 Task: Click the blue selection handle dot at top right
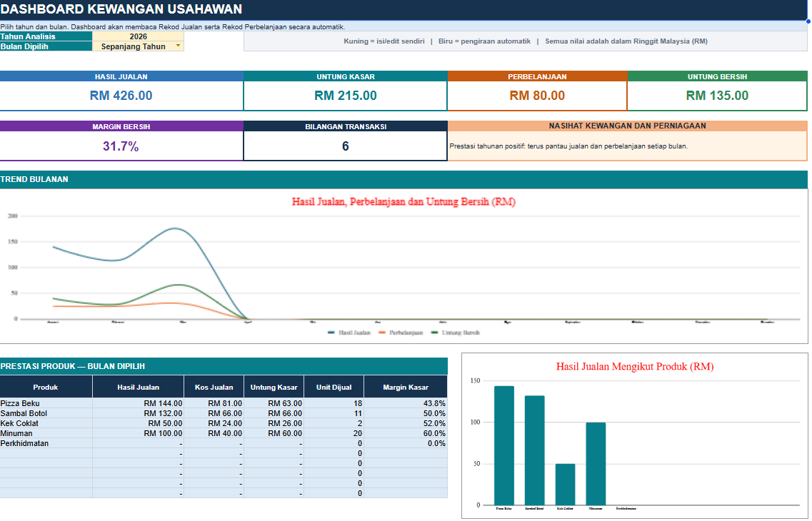(x=808, y=21)
